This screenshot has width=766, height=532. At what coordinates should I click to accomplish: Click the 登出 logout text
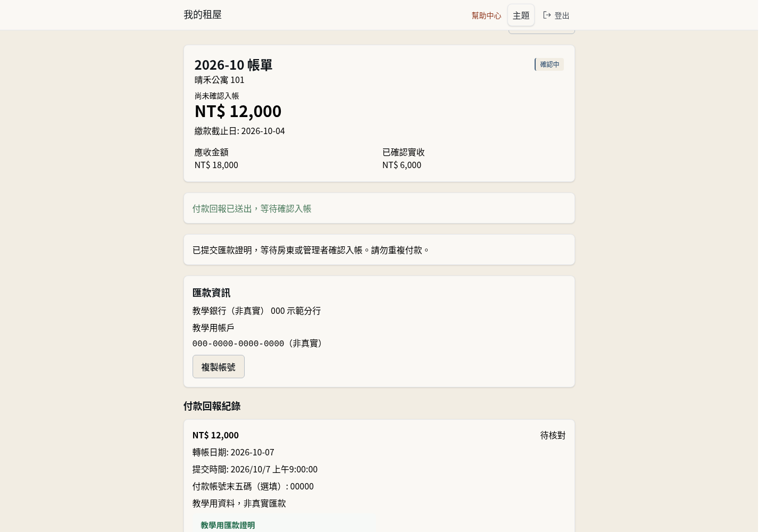[562, 15]
